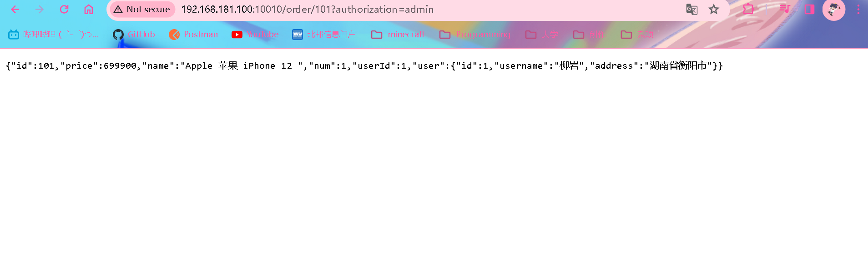Click the address bar URL text
This screenshot has height=257, width=868.
(307, 9)
